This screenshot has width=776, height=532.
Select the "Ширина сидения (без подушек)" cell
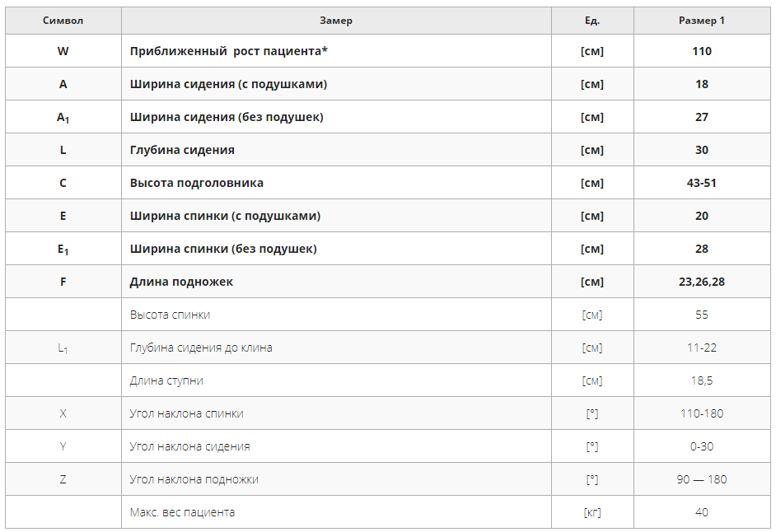coord(227,117)
